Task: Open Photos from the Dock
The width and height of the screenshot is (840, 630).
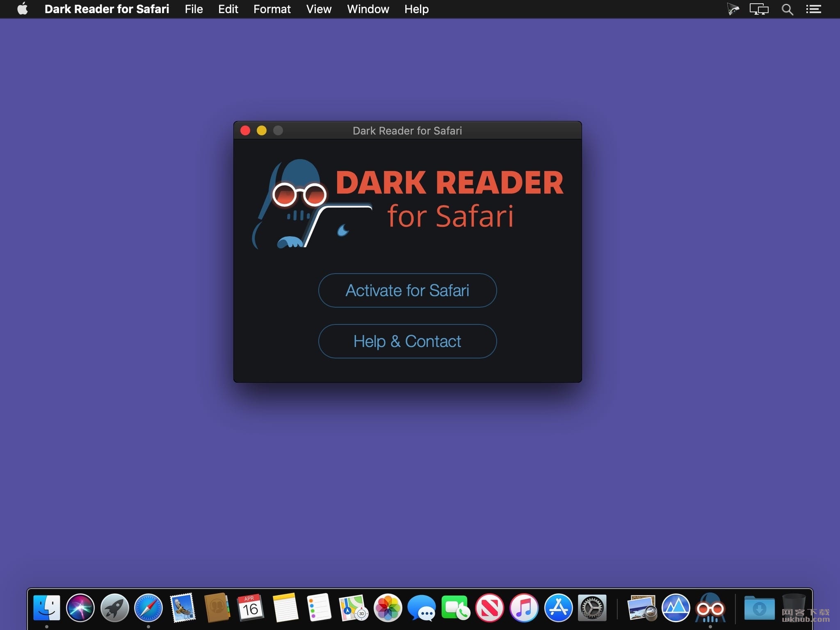Action: pos(387,607)
